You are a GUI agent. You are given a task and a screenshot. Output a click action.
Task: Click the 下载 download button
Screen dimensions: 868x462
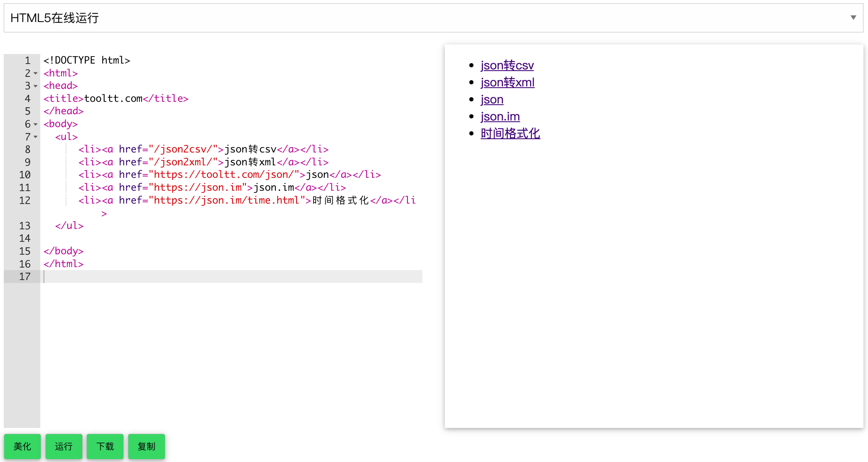click(x=105, y=446)
